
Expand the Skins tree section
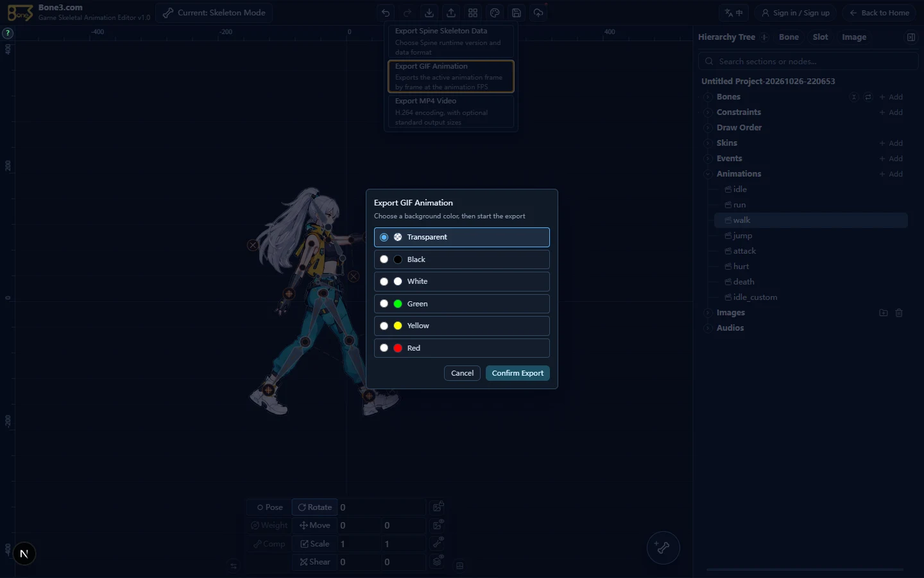click(x=707, y=143)
